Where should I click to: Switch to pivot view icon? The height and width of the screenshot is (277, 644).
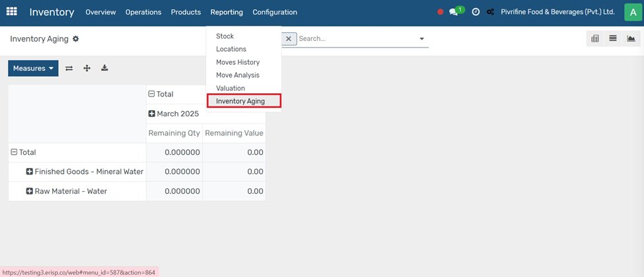coord(594,38)
